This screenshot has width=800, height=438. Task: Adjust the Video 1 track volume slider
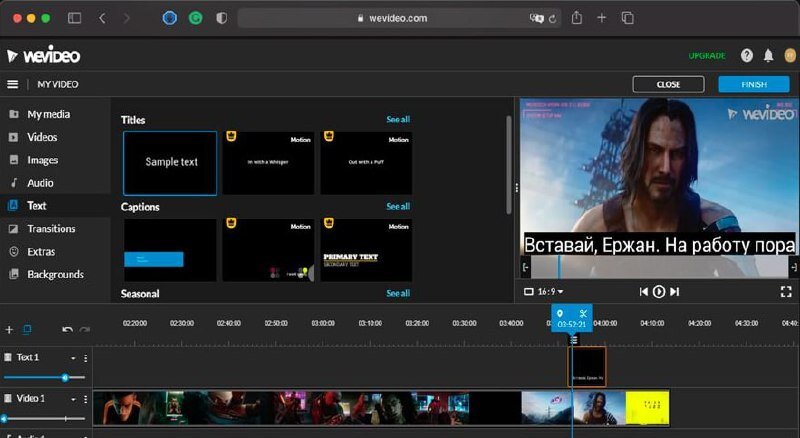tap(44, 419)
